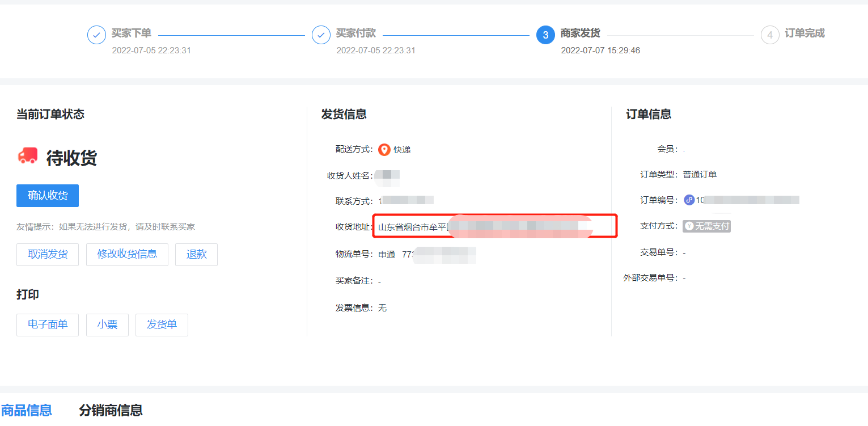The height and width of the screenshot is (426, 868).
Task: Click the highlighted 收货地址 address field
Action: click(494, 226)
